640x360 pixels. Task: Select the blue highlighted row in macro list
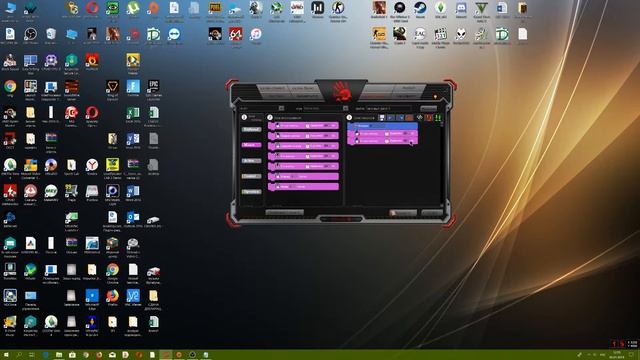(x=382, y=126)
